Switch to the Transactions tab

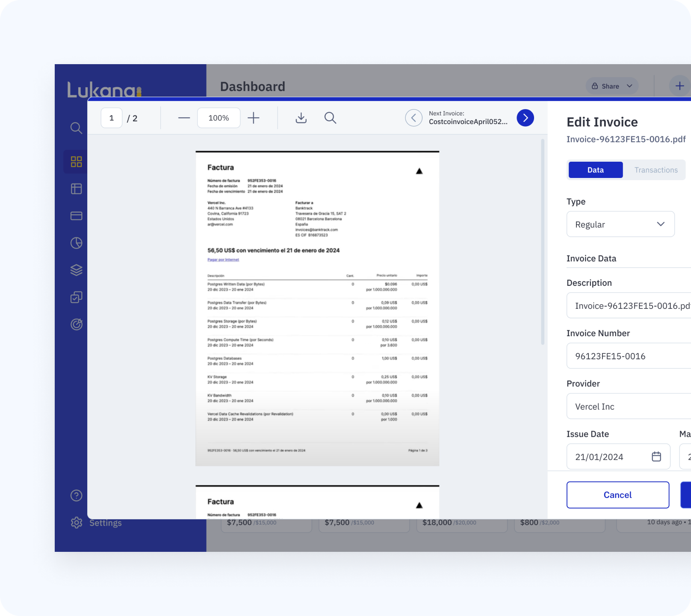656,170
